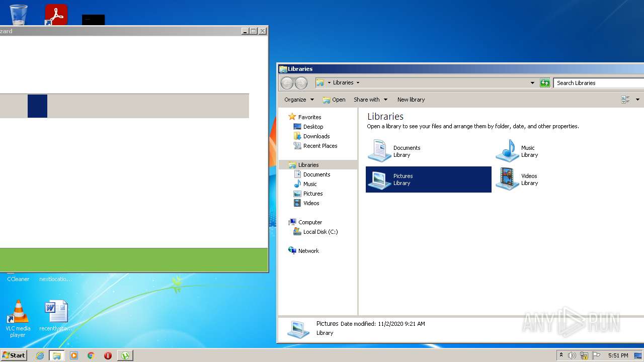Viewport: 644px width, 362px height.
Task: Launch Google Chrome from the taskbar
Action: (91, 355)
